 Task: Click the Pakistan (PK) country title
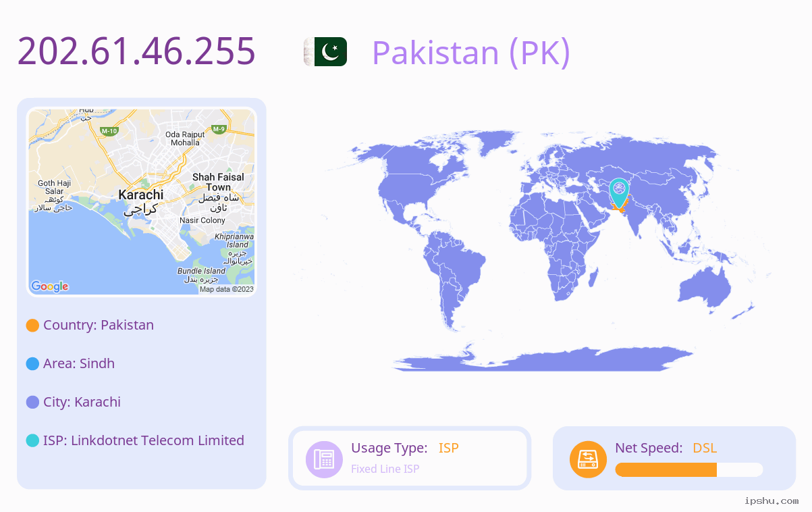(471, 52)
